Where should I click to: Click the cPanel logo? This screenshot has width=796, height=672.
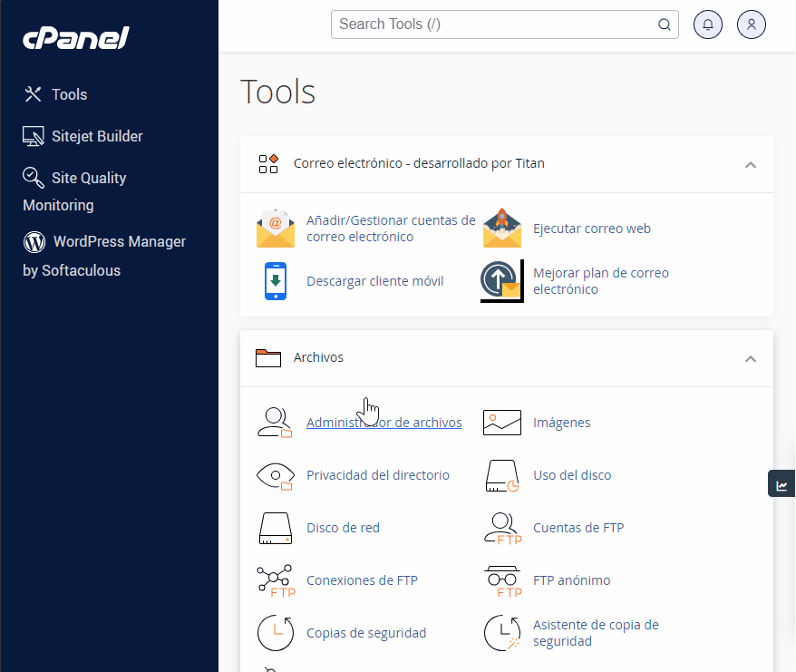tap(76, 38)
